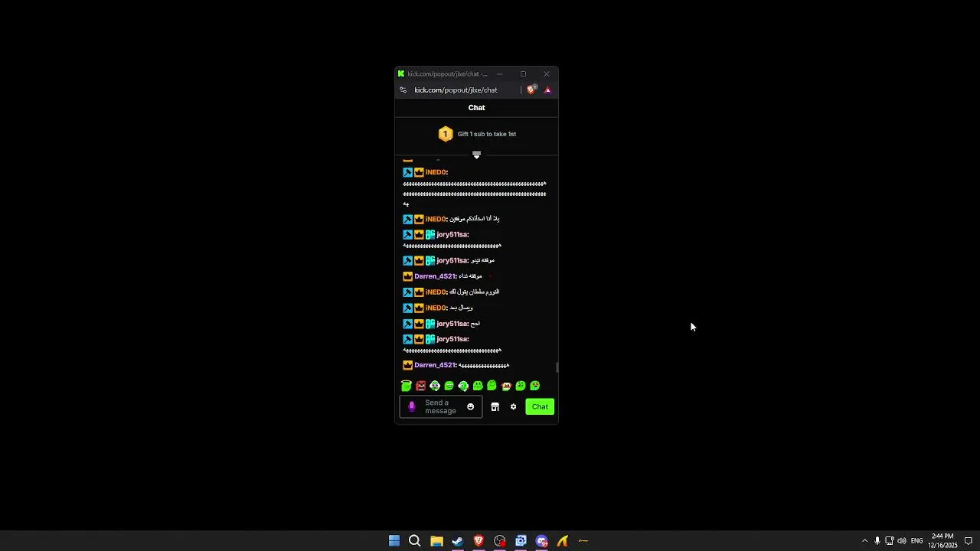Screen dimensions: 980x551
Task: Click the Brave Shields lion icon
Action: [x=531, y=90]
